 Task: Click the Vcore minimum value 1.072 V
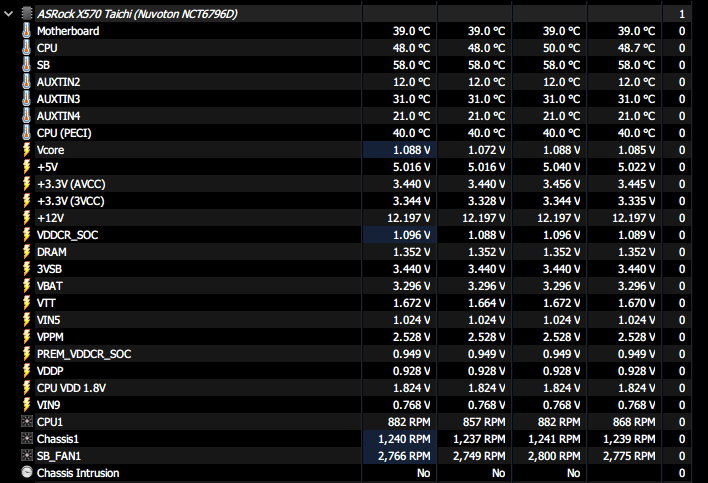tap(486, 150)
